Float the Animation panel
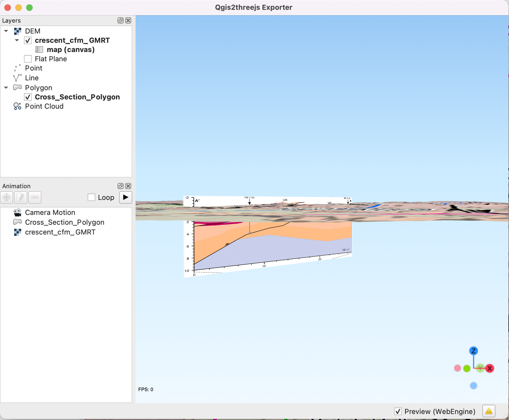 pos(120,186)
